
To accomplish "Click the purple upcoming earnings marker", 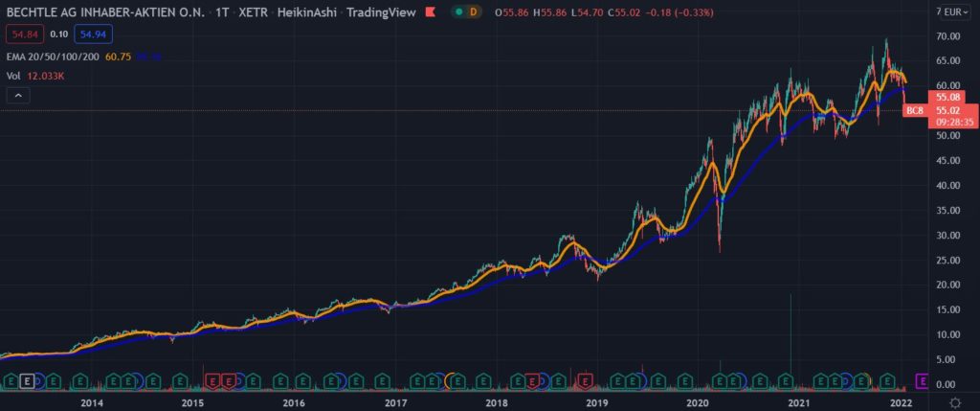I will point(922,379).
